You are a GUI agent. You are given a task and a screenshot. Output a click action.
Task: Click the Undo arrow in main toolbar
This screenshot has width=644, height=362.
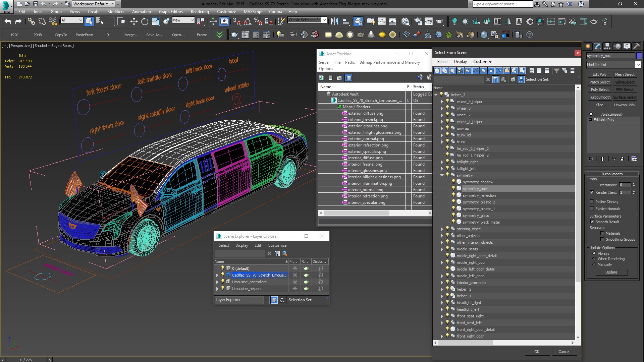[x=8, y=21]
